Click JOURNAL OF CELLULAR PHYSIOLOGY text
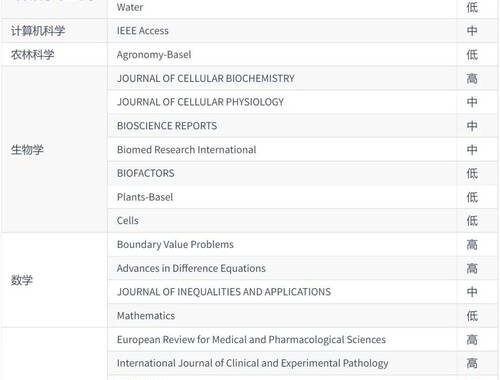 click(x=200, y=102)
